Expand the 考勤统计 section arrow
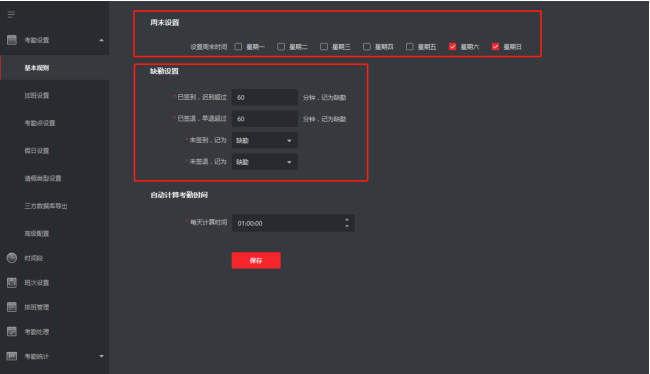 (x=102, y=356)
